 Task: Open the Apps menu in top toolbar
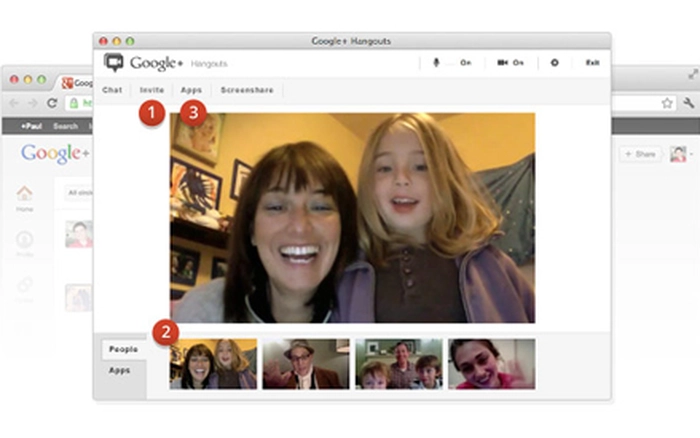click(191, 90)
